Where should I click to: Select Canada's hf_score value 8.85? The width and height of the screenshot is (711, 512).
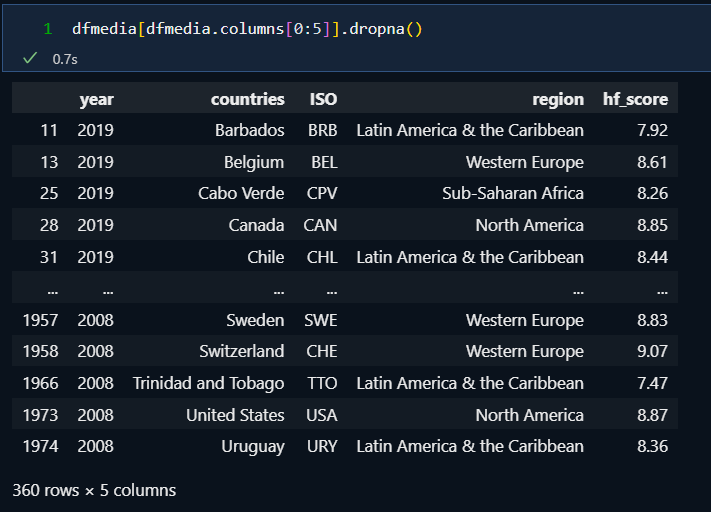pos(651,225)
